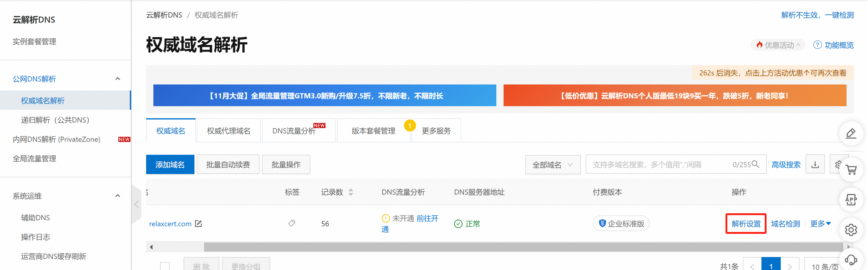Image resolution: width=868 pixels, height=270 pixels.
Task: Open 实例套餐管理 in sidebar
Action: [34, 42]
